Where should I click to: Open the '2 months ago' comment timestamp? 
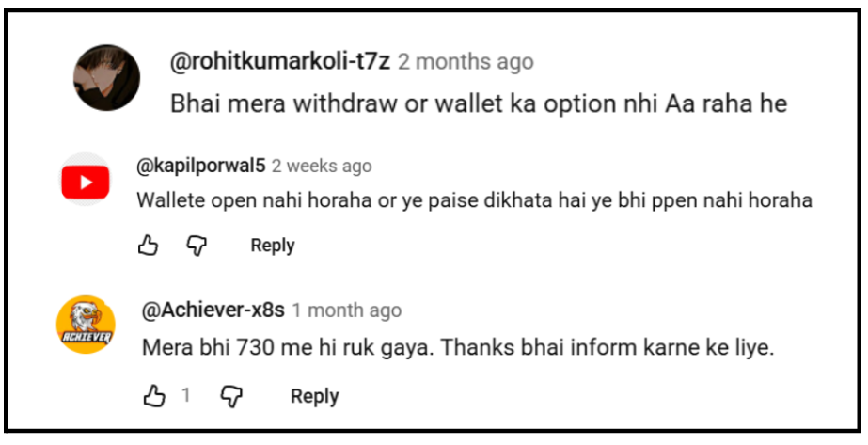point(466,62)
